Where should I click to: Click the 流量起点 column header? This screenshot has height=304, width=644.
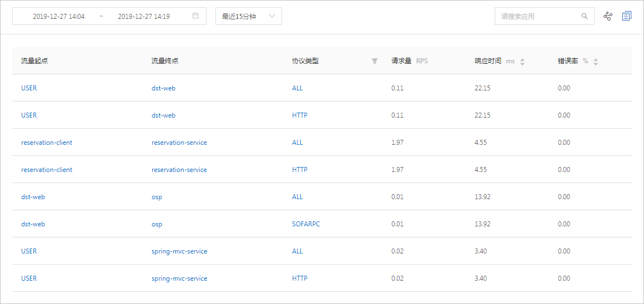[34, 60]
